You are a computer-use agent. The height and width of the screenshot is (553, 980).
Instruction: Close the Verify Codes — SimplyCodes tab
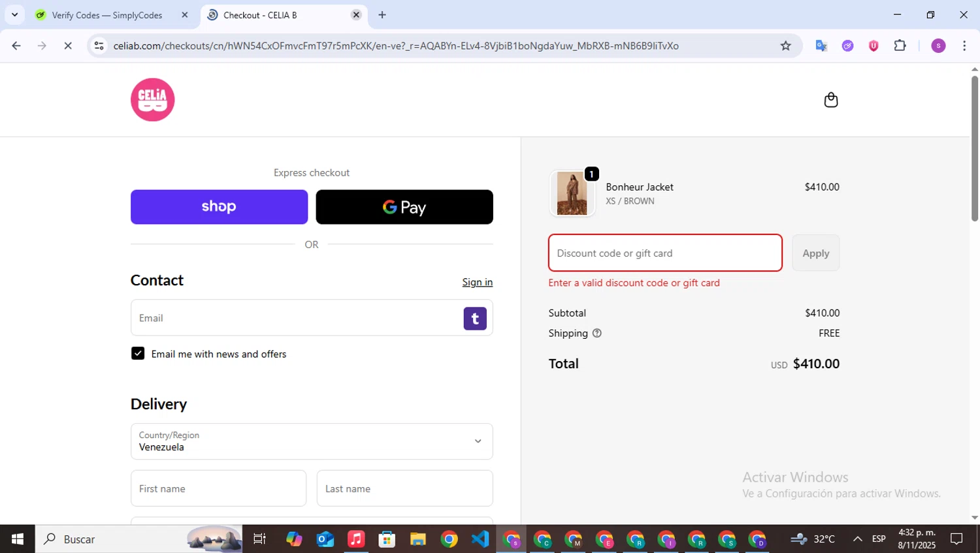pos(185,15)
